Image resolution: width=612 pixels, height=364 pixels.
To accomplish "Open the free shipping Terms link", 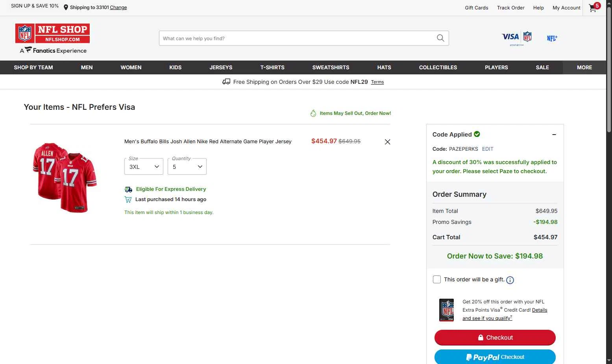I will tap(377, 82).
